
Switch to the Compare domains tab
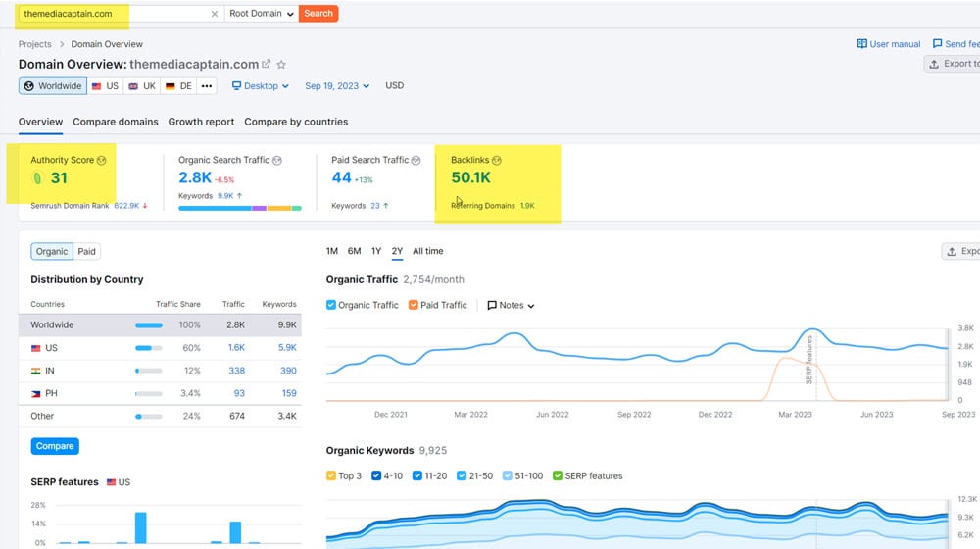click(116, 122)
